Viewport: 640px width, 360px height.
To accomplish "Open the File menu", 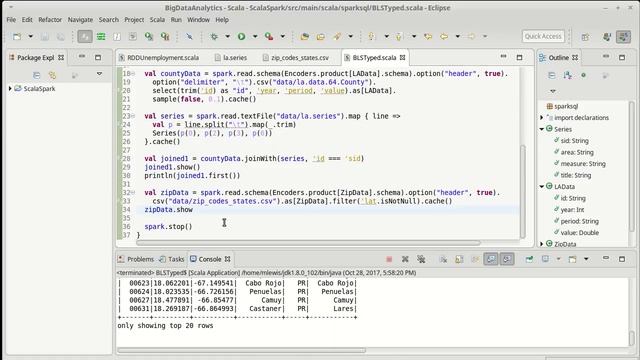I will (x=11, y=20).
